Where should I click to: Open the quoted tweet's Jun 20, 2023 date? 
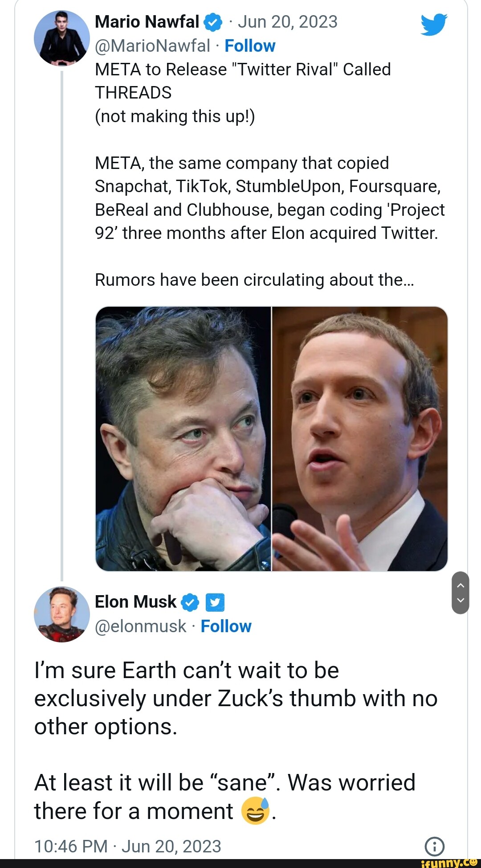pyautogui.click(x=287, y=22)
